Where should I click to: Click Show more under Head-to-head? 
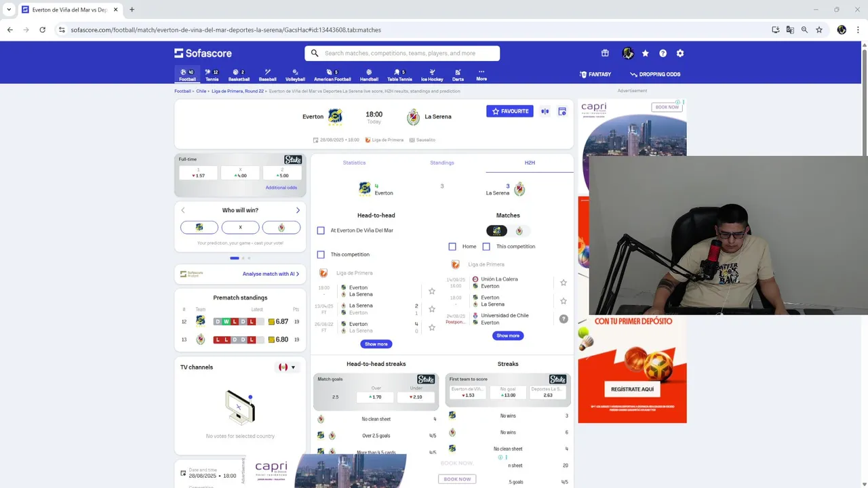(376, 344)
